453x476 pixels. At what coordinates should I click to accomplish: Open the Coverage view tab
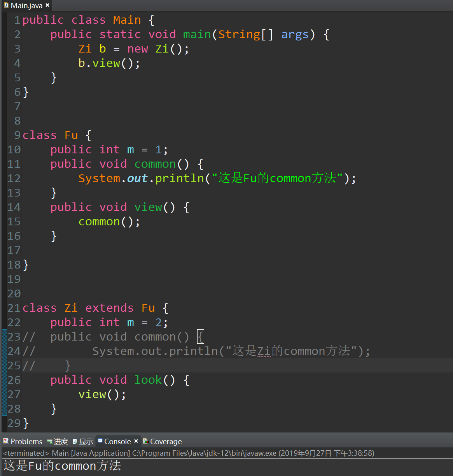pyautogui.click(x=163, y=441)
